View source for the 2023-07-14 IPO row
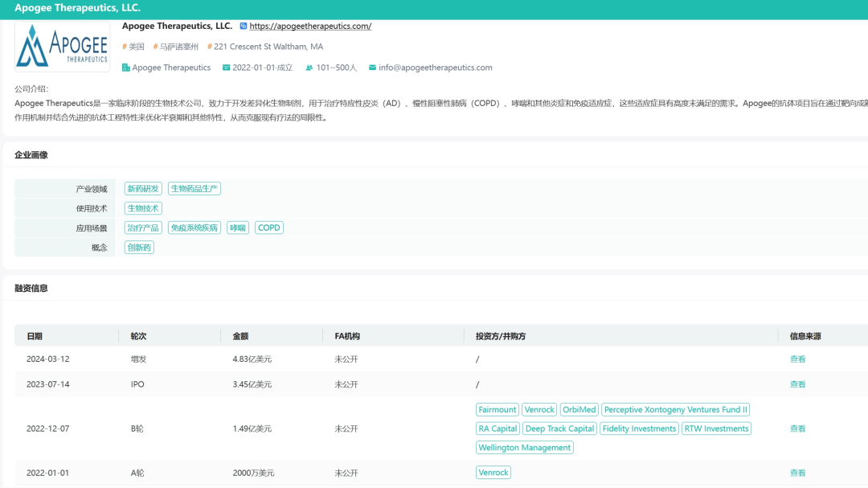 click(797, 384)
